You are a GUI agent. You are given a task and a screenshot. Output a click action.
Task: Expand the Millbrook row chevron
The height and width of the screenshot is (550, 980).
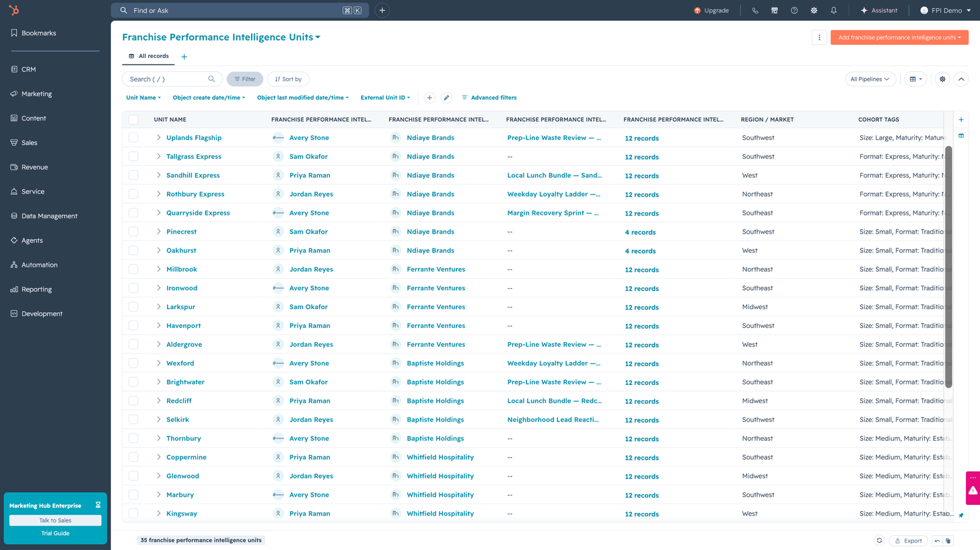coord(159,269)
